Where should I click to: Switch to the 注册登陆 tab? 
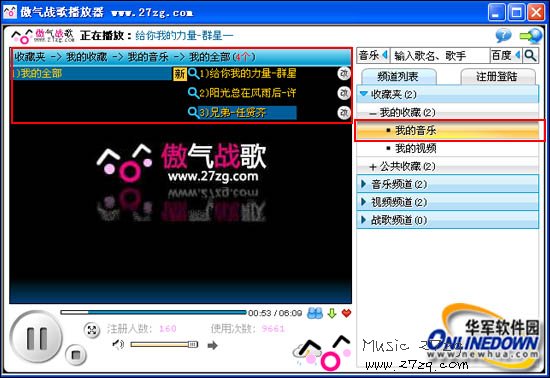pos(497,76)
